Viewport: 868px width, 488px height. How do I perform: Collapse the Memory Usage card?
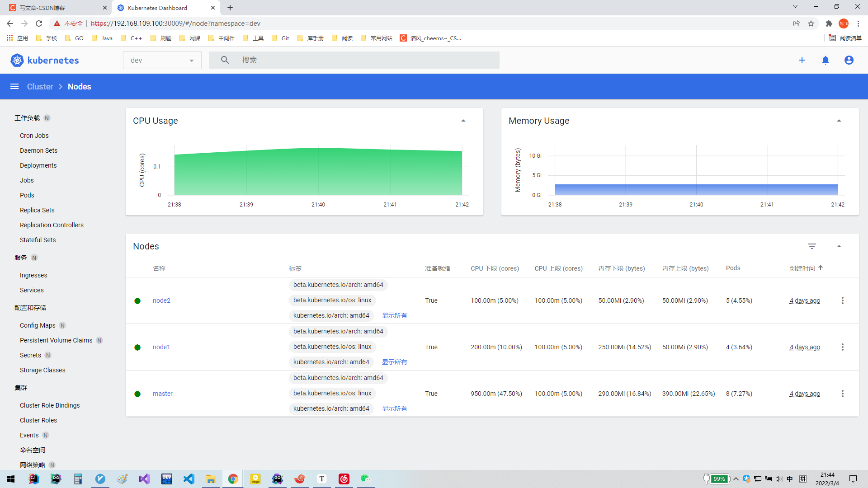click(839, 121)
